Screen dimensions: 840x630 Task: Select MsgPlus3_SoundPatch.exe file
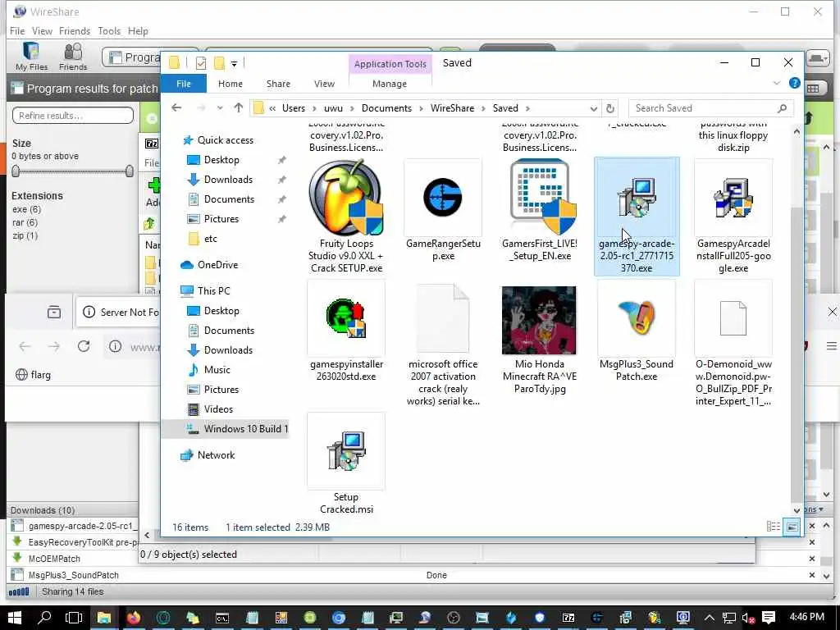(x=637, y=331)
